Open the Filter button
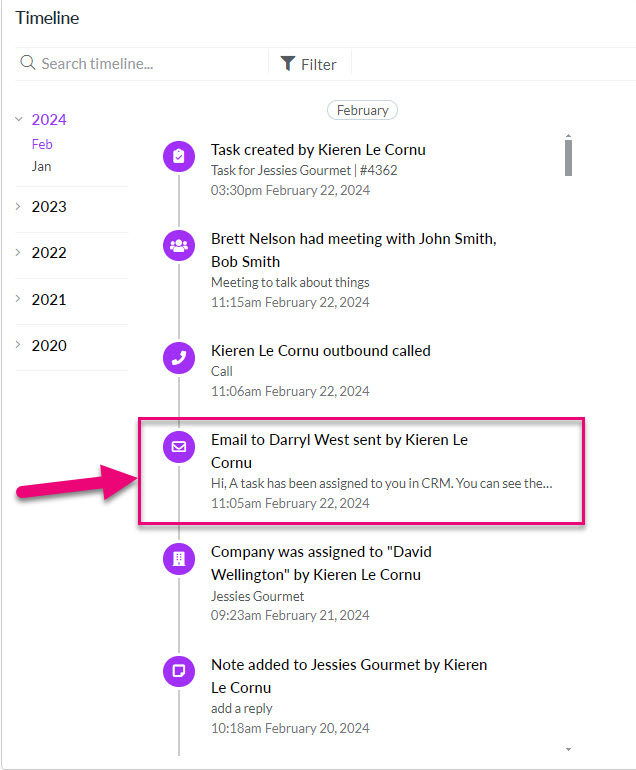Viewport: 636px width, 770px height. coord(309,64)
